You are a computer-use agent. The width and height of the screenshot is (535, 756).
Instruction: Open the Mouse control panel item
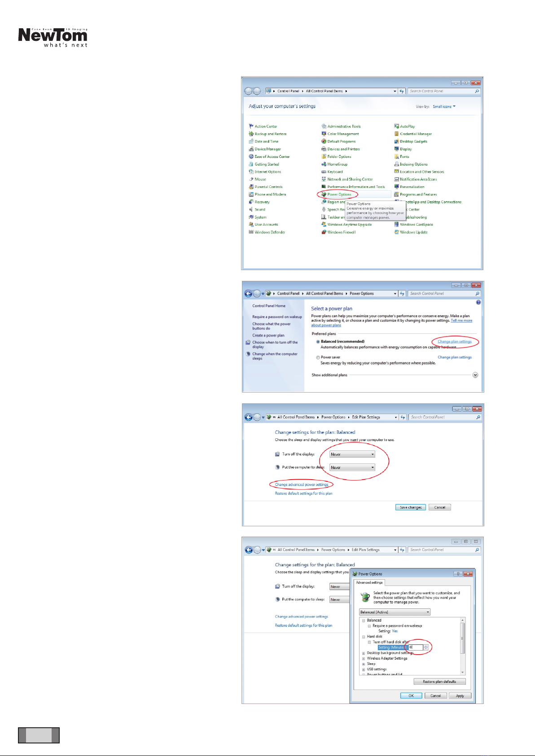coord(260,179)
